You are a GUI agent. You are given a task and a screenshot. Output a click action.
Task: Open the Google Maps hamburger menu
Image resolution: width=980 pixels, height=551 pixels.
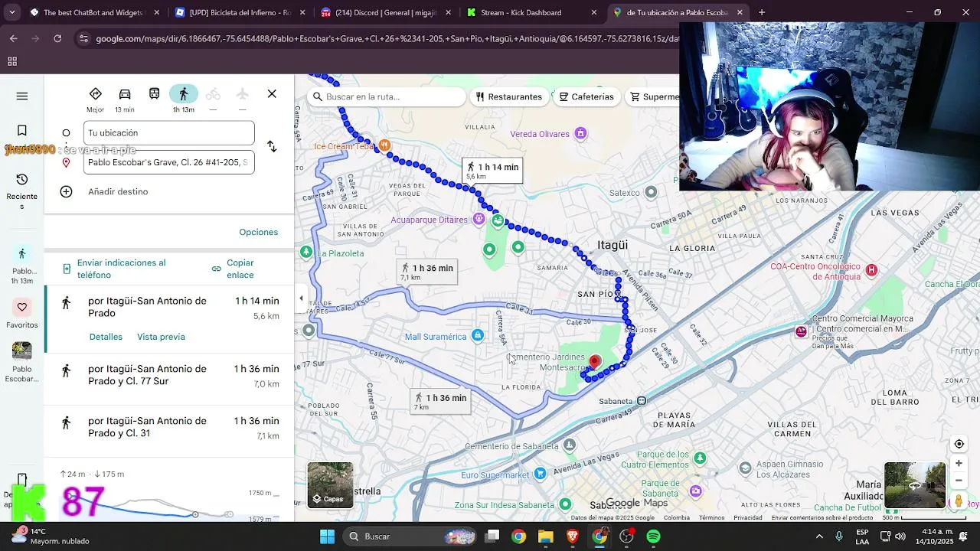tap(22, 96)
